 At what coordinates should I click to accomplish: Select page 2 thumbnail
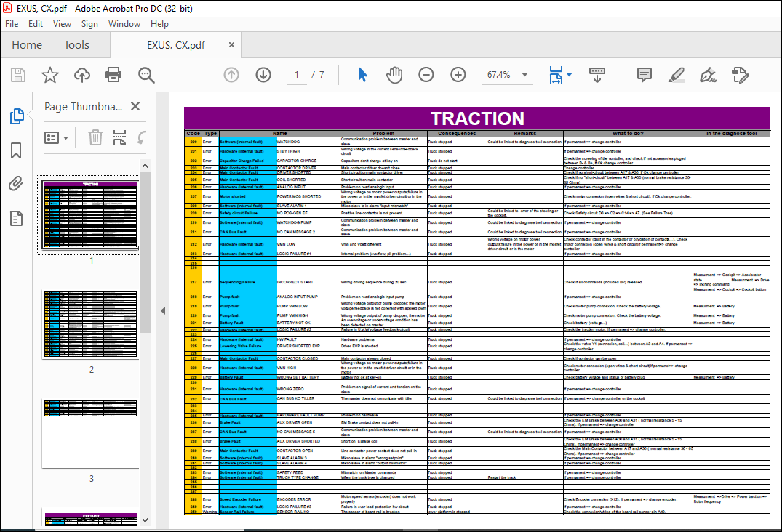(x=89, y=324)
